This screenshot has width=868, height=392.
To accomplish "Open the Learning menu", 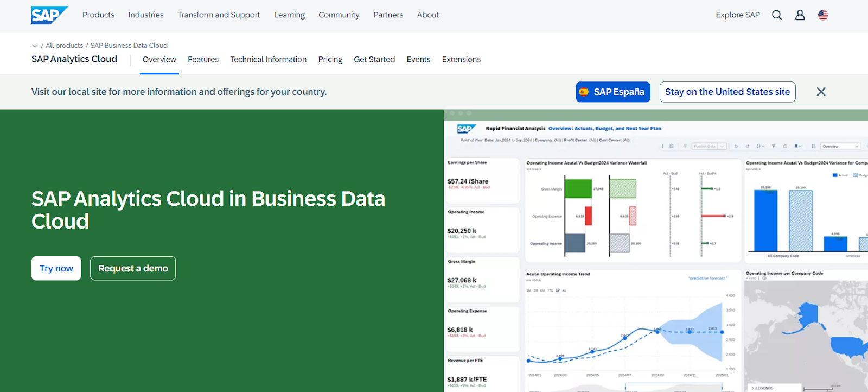I will point(289,15).
